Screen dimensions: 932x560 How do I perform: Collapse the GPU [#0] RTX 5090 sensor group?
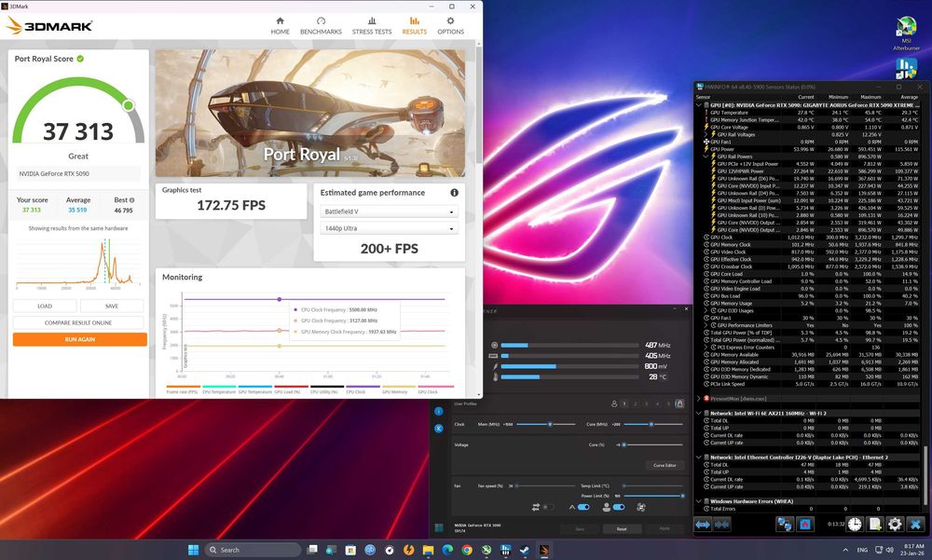(698, 105)
